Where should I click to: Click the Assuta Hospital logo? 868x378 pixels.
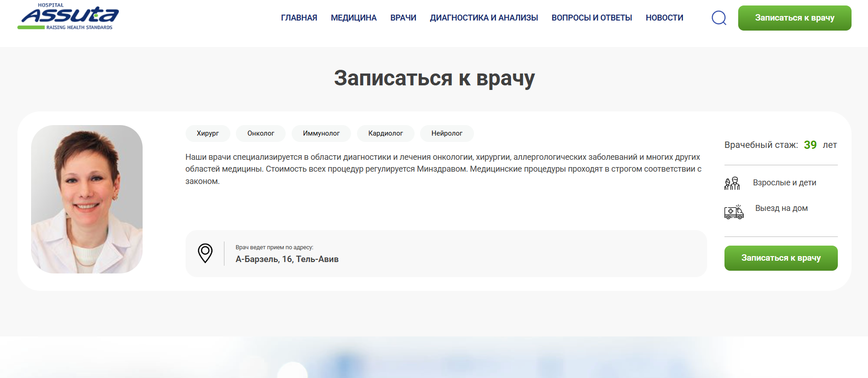(x=68, y=16)
